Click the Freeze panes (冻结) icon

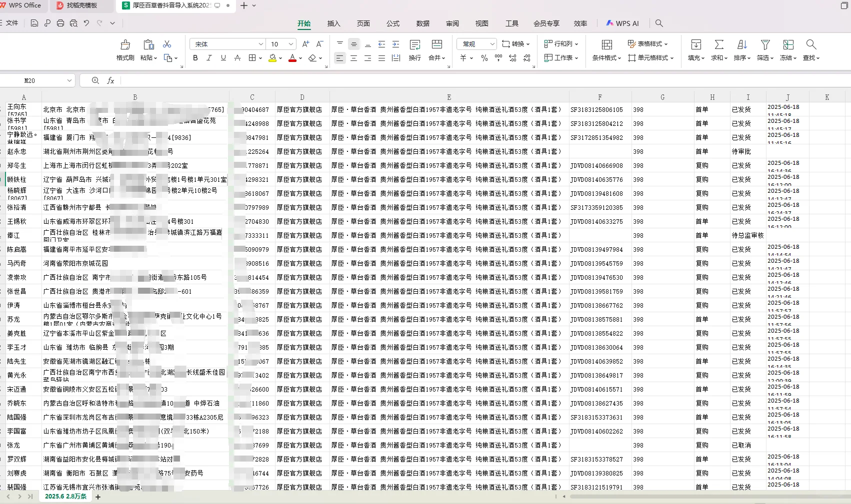[788, 44]
